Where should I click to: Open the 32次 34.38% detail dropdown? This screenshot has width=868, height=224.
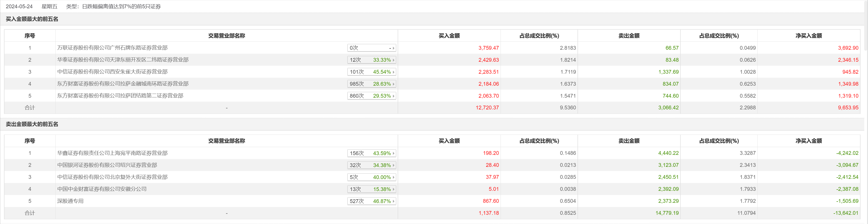371,165
